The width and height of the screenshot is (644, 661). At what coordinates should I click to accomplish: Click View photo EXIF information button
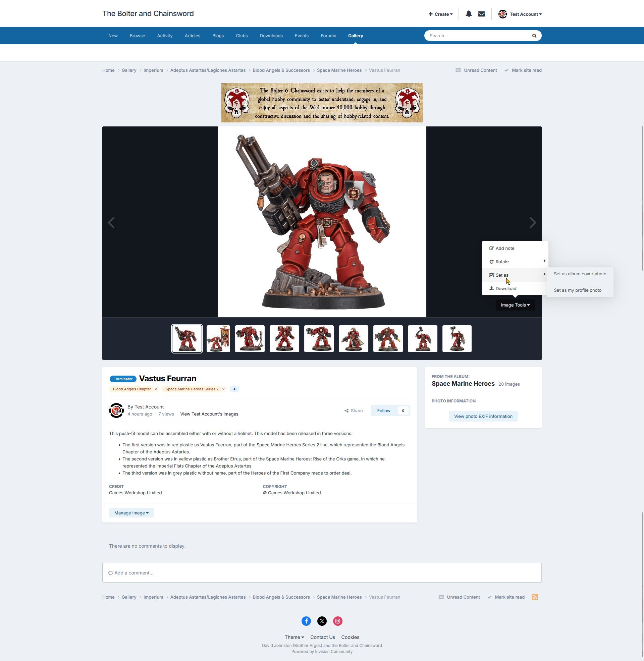click(483, 416)
